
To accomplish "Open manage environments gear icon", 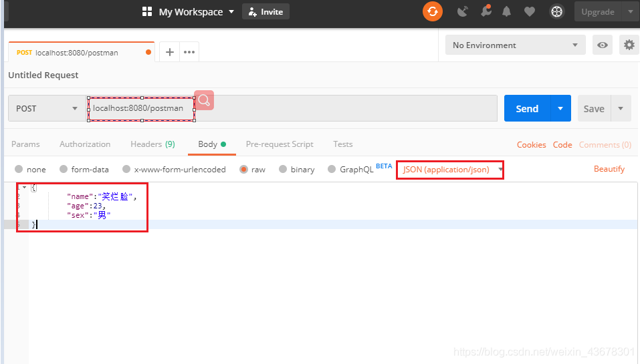I will pyautogui.click(x=629, y=45).
